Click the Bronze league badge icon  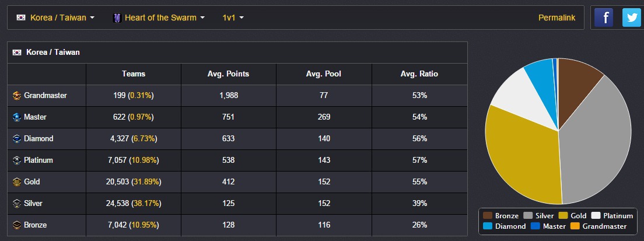17,225
